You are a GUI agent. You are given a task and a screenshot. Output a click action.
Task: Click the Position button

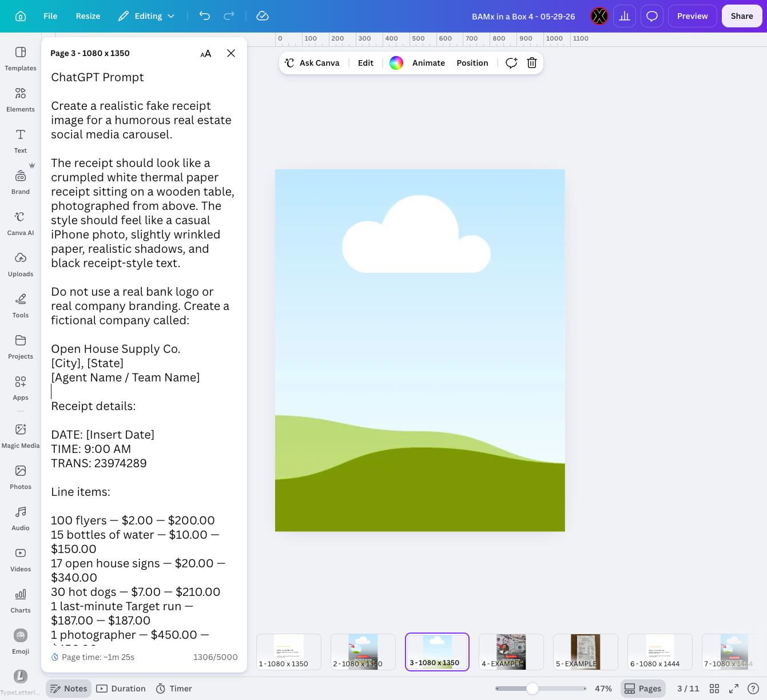[472, 63]
